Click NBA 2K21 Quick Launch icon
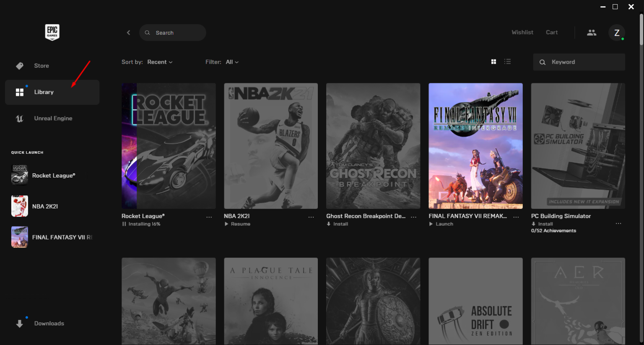 click(x=20, y=206)
